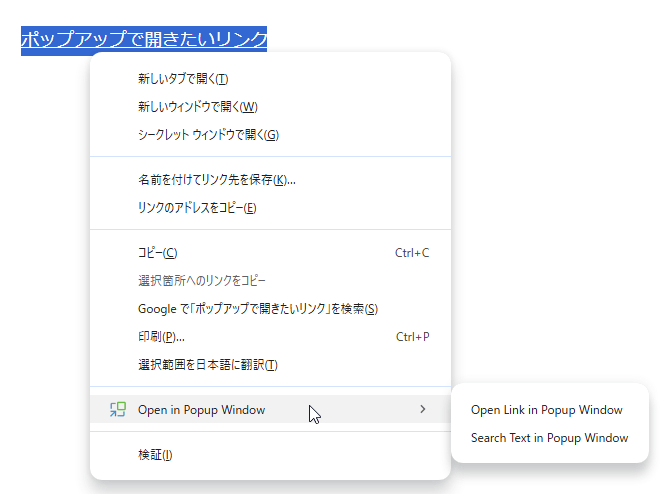Click the highlighted ポップアップで開きたいリンク link
Screen dimensions: 664x494
tap(144, 39)
